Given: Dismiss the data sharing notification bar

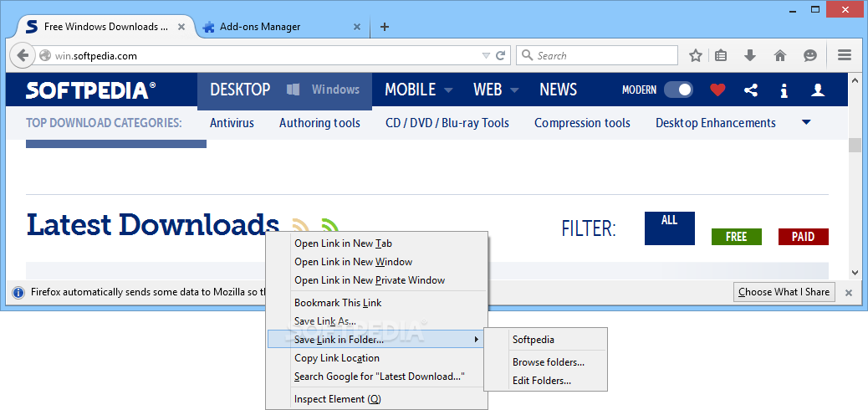Looking at the screenshot, I should (849, 293).
